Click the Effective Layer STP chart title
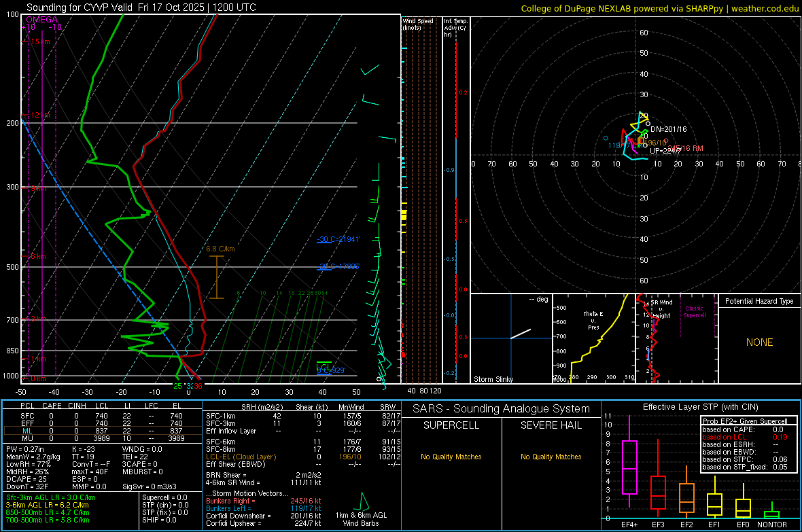Image resolution: width=802 pixels, height=532 pixels. click(700, 407)
